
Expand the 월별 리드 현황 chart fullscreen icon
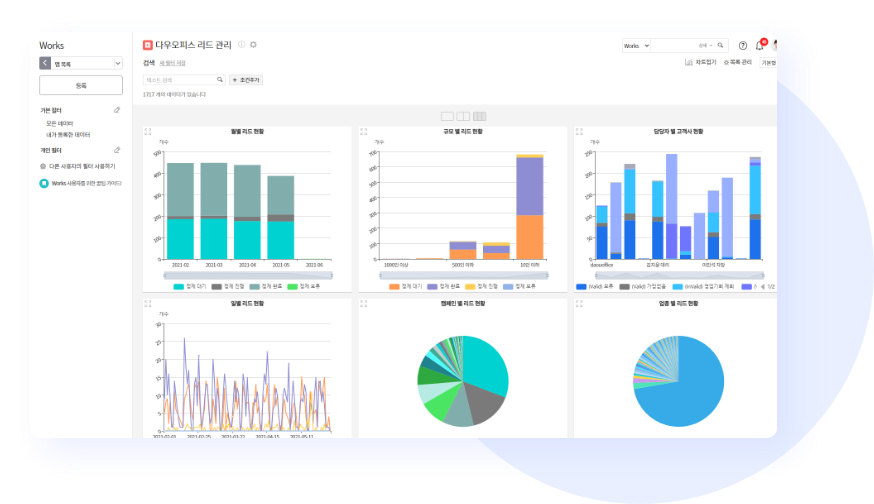click(148, 132)
